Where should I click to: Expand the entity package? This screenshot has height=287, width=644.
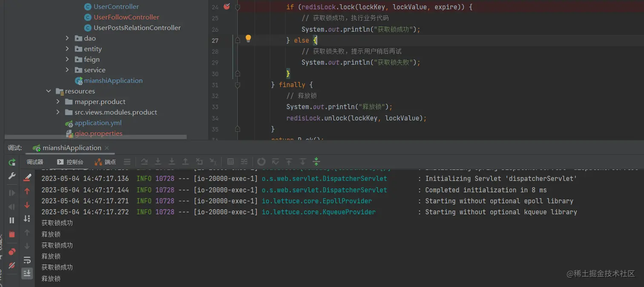click(x=67, y=49)
